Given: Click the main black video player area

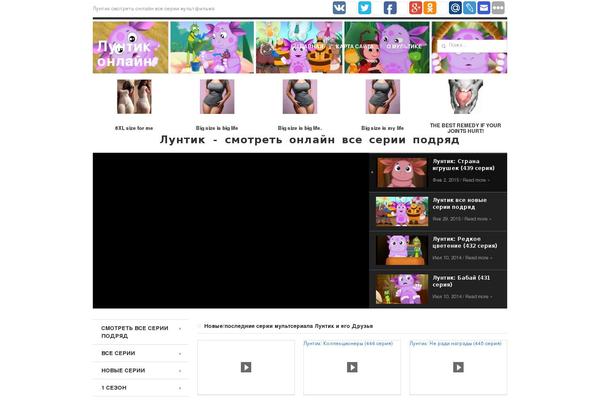Looking at the screenshot, I should 231,230.
